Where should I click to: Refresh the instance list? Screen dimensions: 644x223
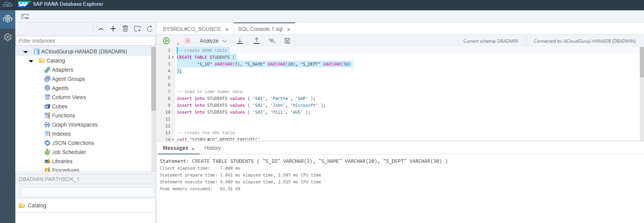pyautogui.click(x=150, y=29)
